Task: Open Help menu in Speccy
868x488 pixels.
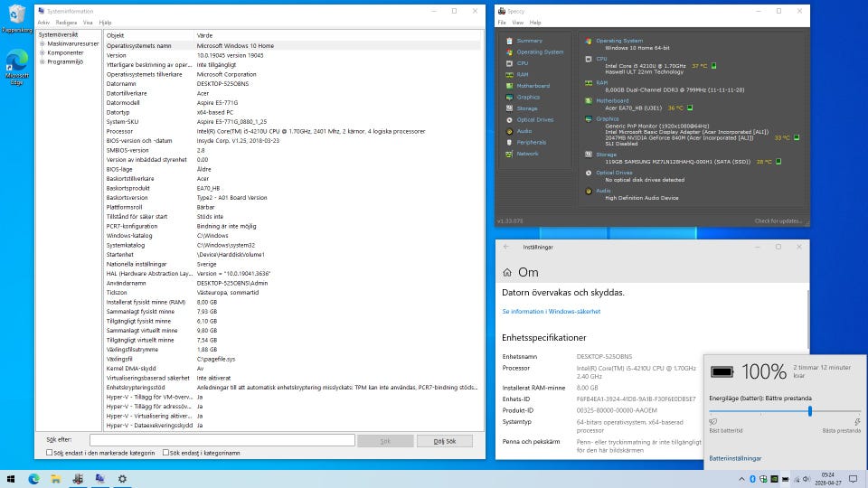Action: [x=535, y=23]
